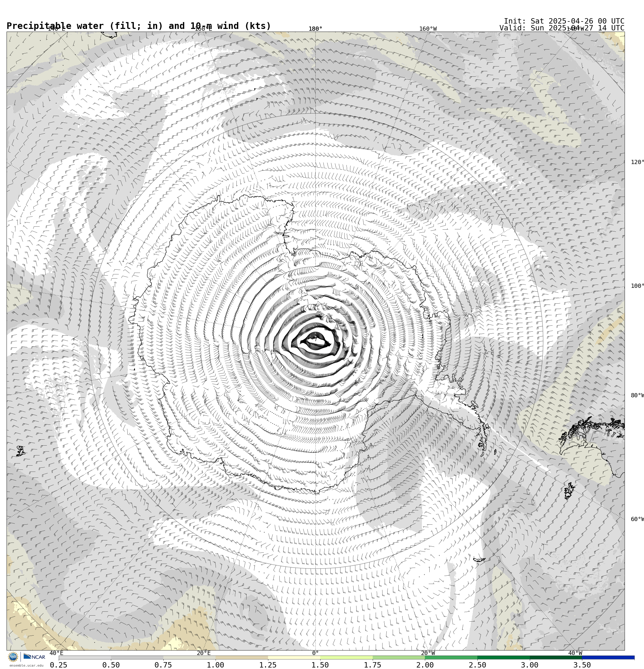Click the 3.00 colorbar tick label
The image size is (644, 669).
pyautogui.click(x=530, y=665)
